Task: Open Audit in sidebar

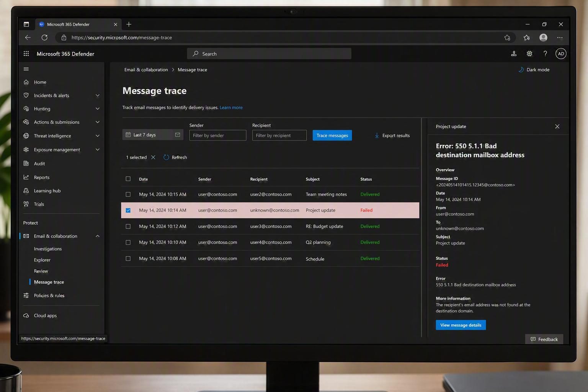Action: (39, 163)
